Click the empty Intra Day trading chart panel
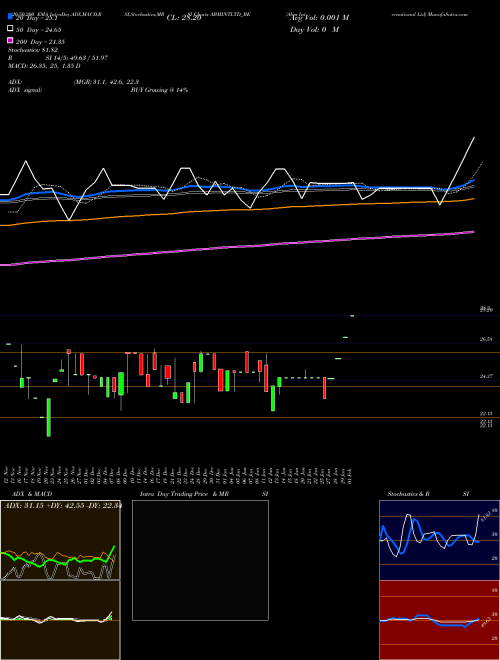This screenshot has width=500, height=660. [x=200, y=560]
